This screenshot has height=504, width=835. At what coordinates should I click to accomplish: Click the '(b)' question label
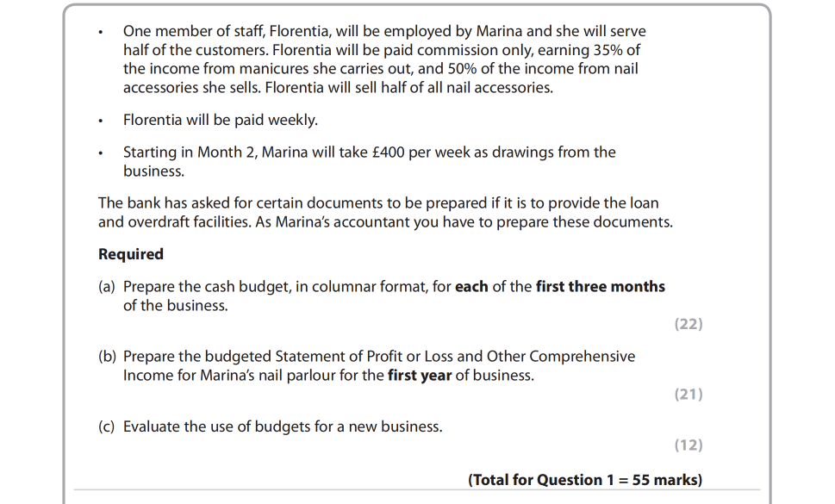pyautogui.click(x=107, y=356)
